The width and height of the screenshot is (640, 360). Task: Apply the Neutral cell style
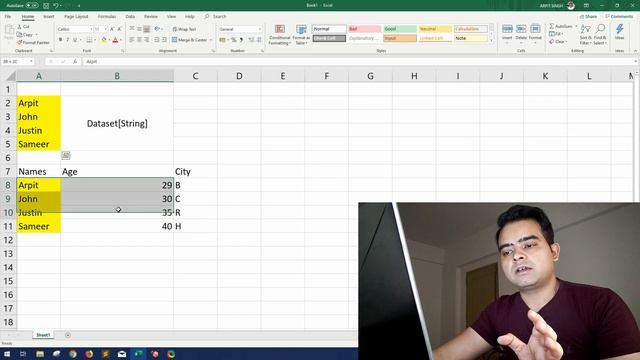pyautogui.click(x=435, y=29)
